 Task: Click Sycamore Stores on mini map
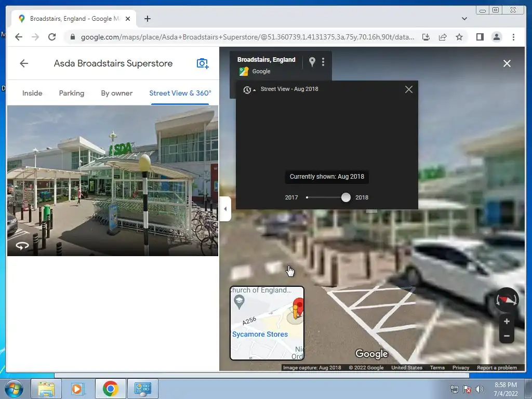point(260,334)
